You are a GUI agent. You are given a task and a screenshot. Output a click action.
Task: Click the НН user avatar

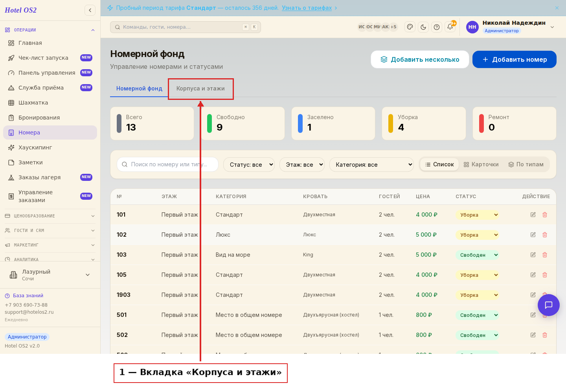click(472, 27)
